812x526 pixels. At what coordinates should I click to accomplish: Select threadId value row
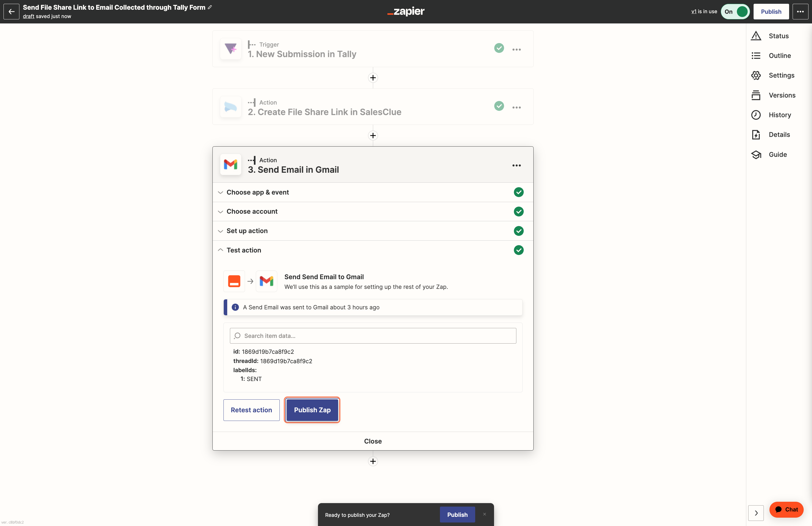273,361
